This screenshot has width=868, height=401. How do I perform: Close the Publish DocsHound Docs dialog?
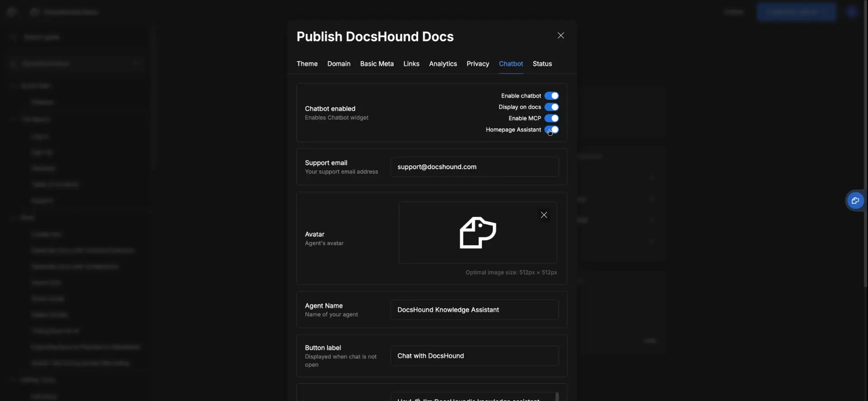click(x=561, y=36)
